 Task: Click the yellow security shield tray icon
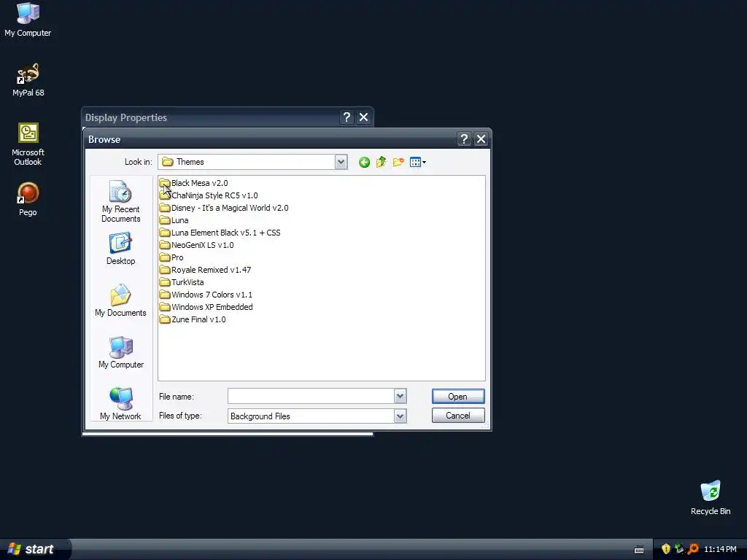(x=666, y=549)
